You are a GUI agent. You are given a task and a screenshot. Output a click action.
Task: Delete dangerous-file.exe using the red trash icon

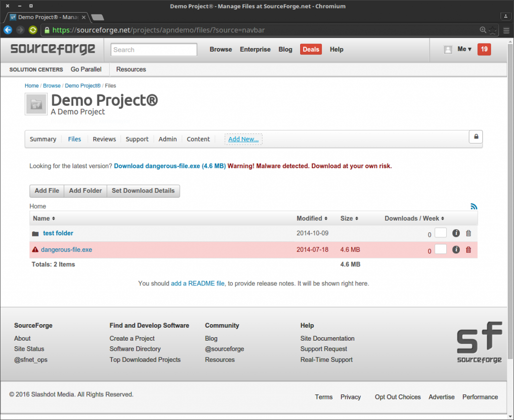pyautogui.click(x=468, y=250)
